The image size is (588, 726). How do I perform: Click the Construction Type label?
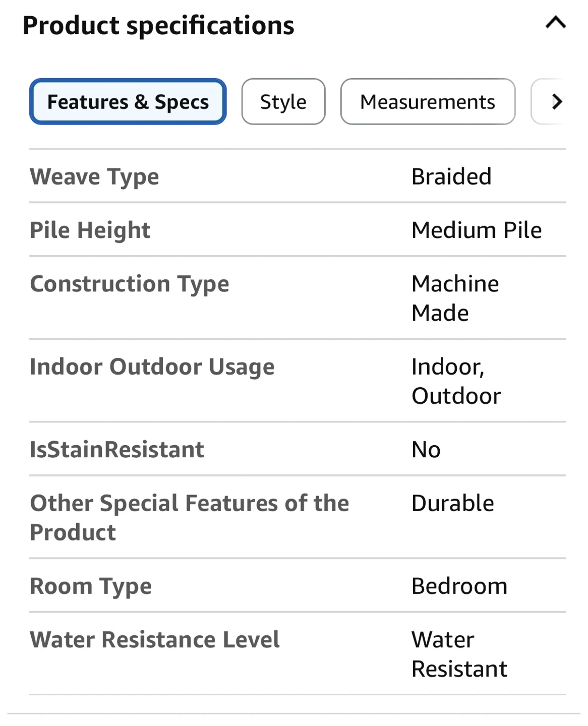pyautogui.click(x=130, y=284)
